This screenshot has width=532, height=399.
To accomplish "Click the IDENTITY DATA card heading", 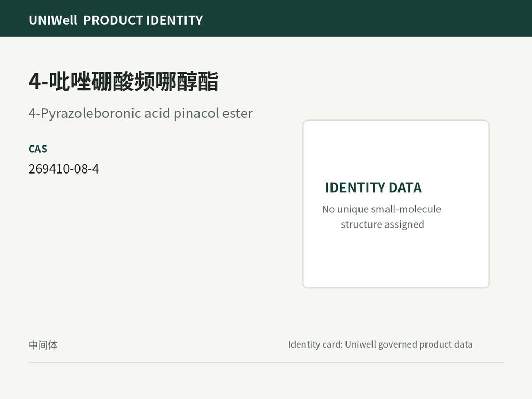I will pyautogui.click(x=373, y=188).
